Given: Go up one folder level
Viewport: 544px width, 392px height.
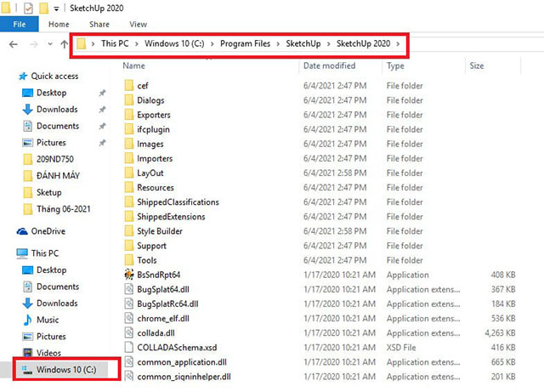Looking at the screenshot, I should (x=65, y=44).
